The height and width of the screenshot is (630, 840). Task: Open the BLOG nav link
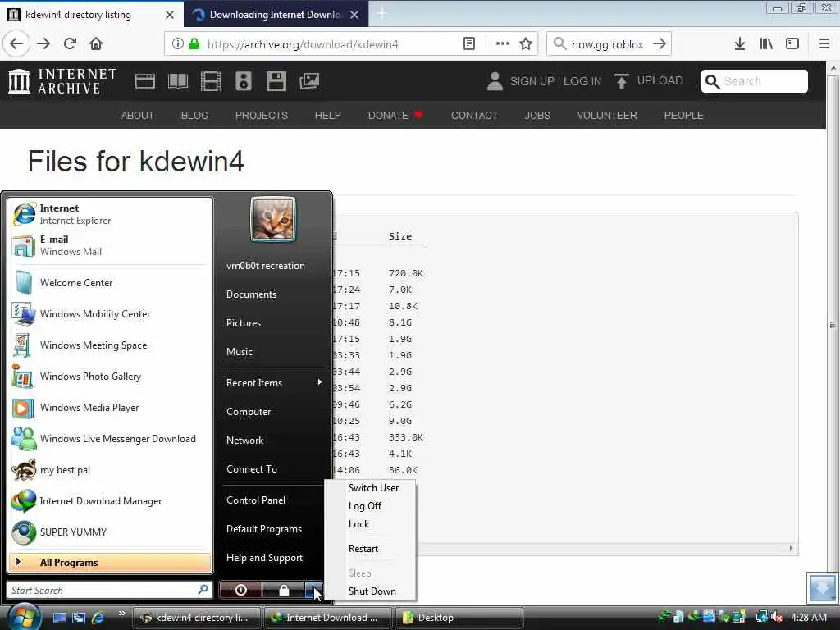[x=194, y=115]
